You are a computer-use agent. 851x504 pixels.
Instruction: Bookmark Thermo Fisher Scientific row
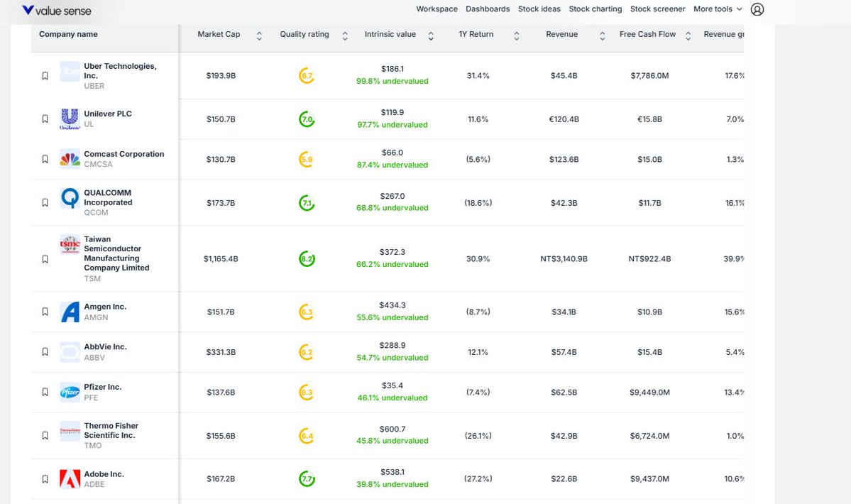[45, 435]
